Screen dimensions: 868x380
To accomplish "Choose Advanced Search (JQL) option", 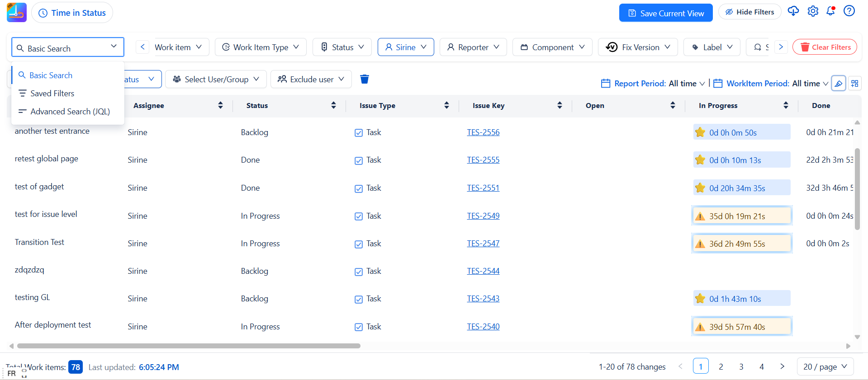I will [x=70, y=112].
